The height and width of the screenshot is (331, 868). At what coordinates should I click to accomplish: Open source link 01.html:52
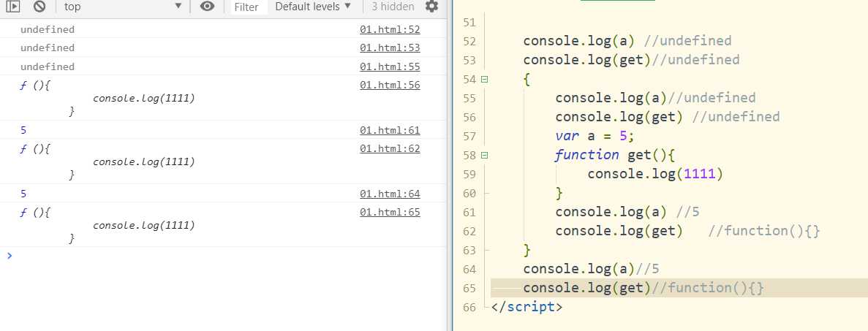(x=390, y=30)
